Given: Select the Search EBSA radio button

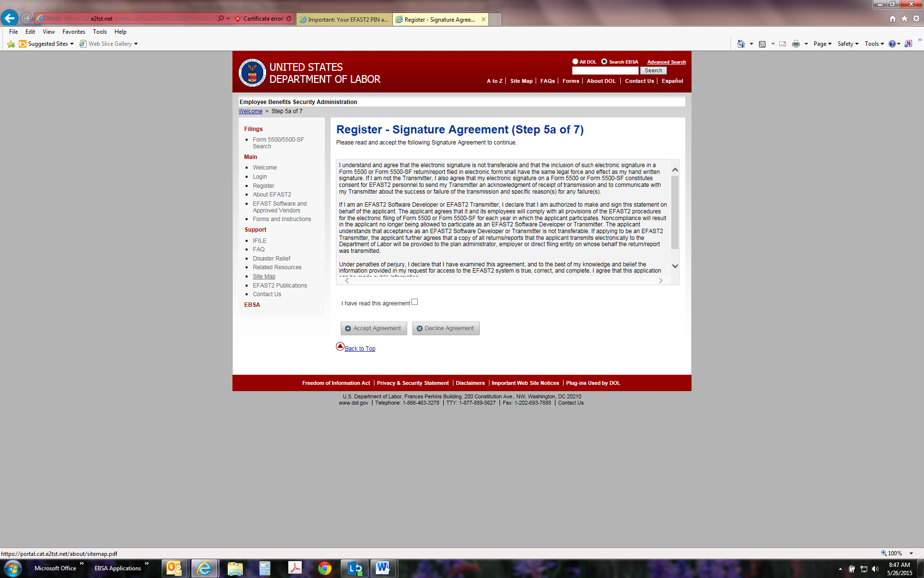Looking at the screenshot, I should click(604, 62).
